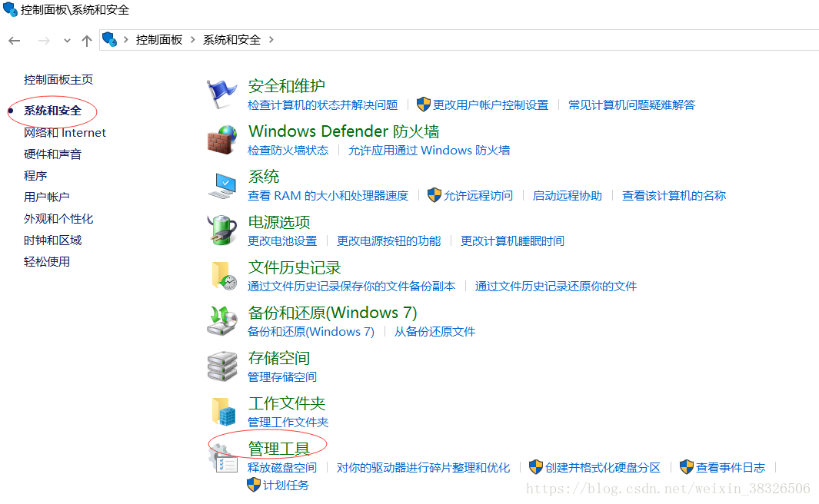Open the recent locations dropdown arrow
This screenshot has width=819, height=504.
click(67, 40)
